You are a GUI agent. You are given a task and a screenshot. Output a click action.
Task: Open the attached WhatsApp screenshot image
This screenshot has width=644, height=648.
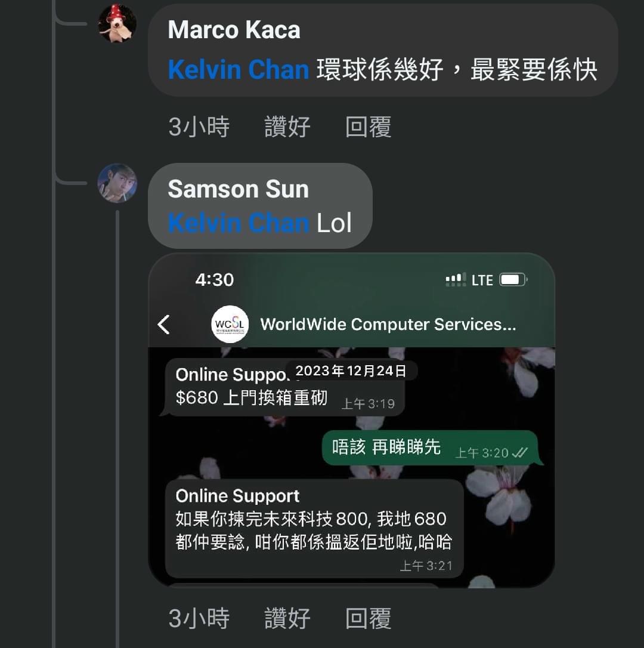(352, 420)
